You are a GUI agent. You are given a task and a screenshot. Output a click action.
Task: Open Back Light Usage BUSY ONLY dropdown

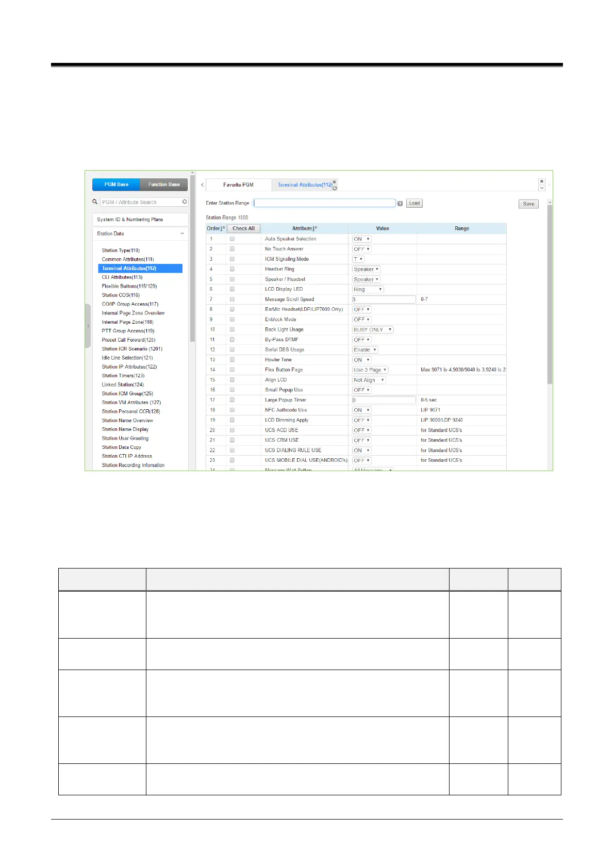pyautogui.click(x=373, y=329)
